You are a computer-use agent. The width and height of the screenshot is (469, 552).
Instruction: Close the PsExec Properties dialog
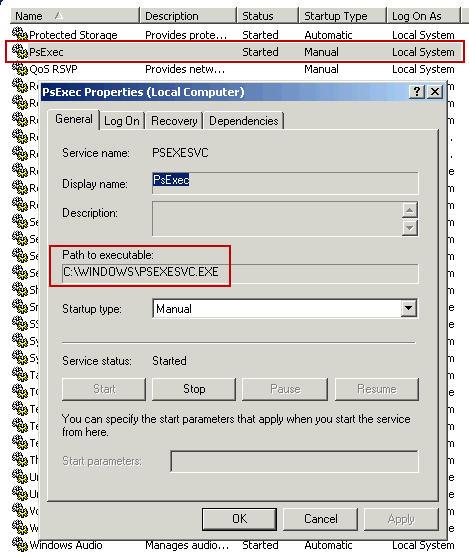tap(435, 92)
